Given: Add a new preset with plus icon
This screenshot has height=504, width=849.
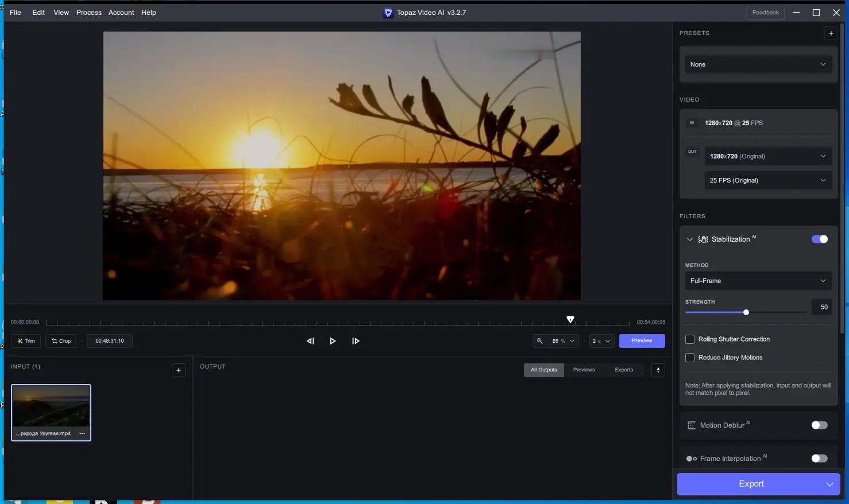Looking at the screenshot, I should 831,33.
